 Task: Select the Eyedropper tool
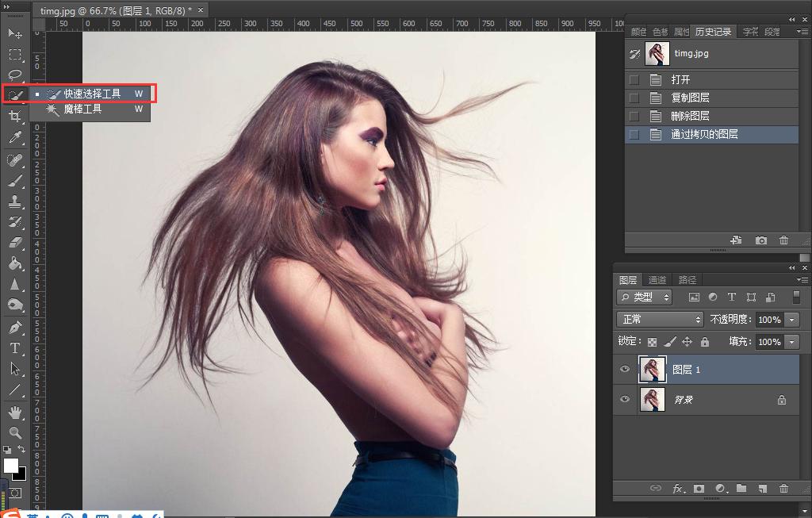coord(15,138)
